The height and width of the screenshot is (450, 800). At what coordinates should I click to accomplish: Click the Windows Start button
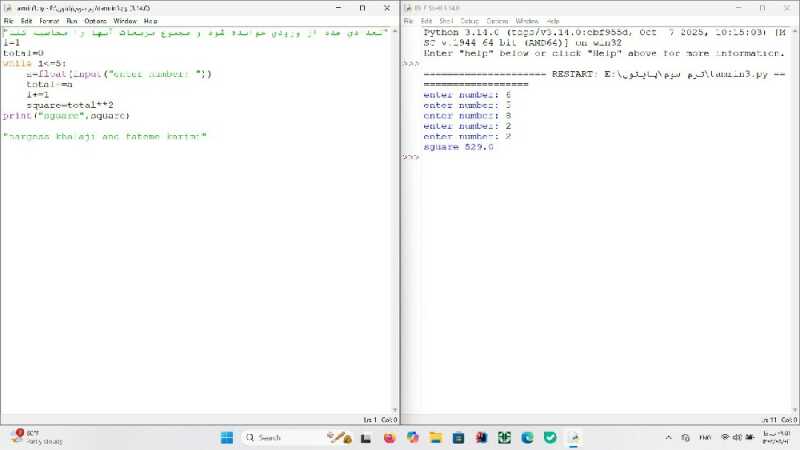(226, 438)
